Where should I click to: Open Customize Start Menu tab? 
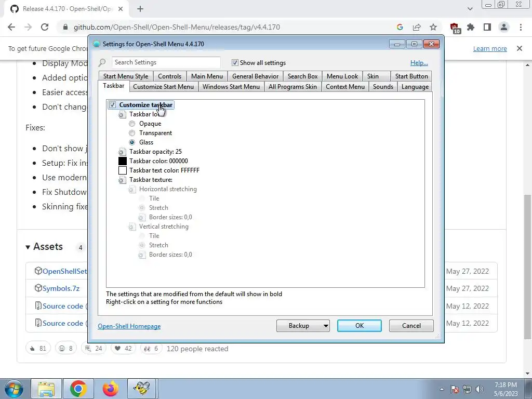(164, 87)
